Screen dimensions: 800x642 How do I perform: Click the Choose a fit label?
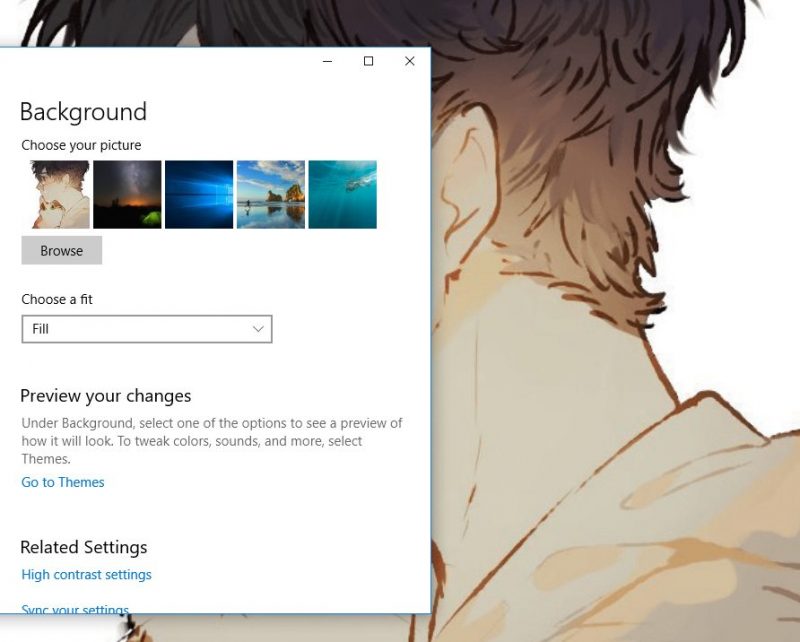pos(57,299)
